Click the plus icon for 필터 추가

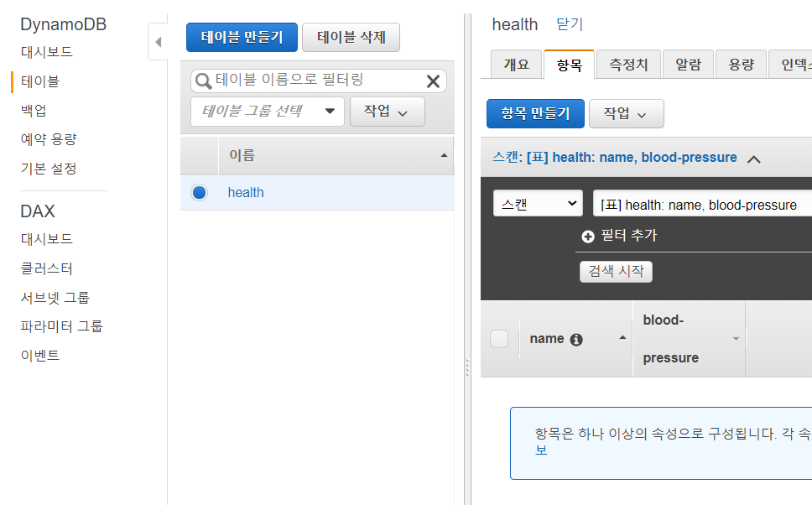click(x=588, y=237)
